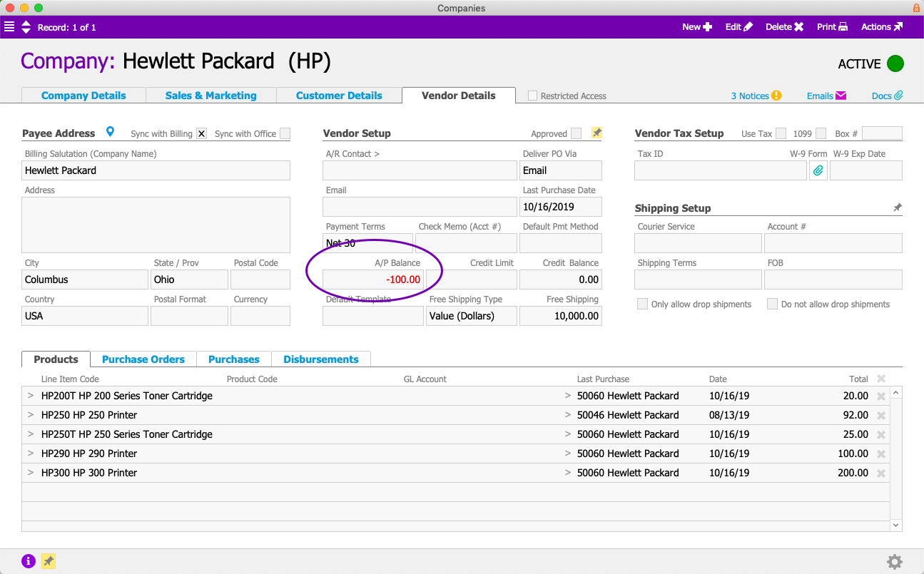
Task: Click the W-9 Form paperclip icon
Action: [x=818, y=170]
